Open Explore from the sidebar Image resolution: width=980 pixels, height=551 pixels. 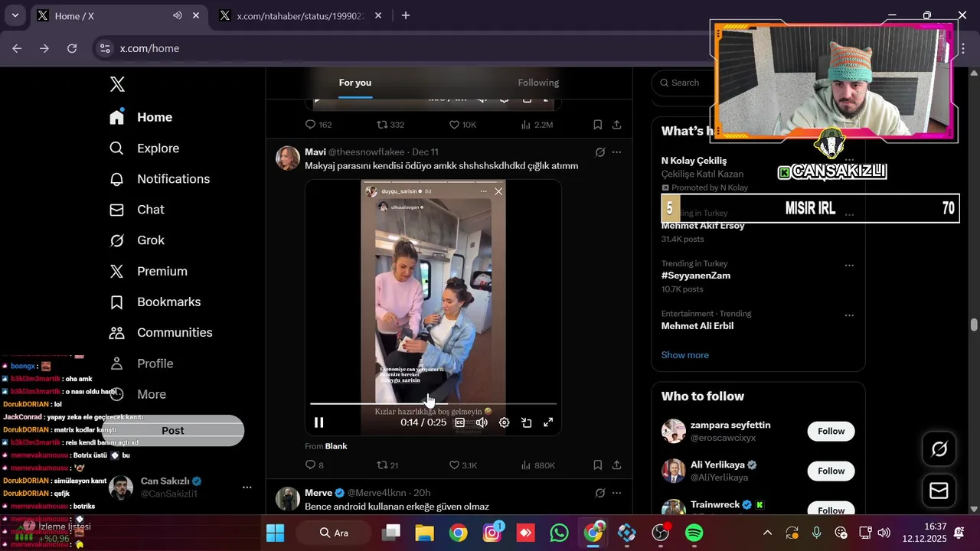pos(145,148)
